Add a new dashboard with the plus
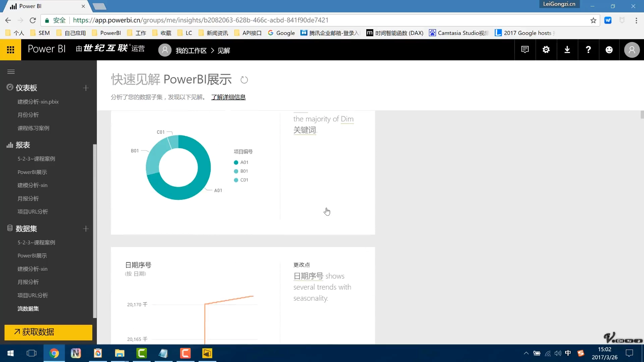 point(86,88)
